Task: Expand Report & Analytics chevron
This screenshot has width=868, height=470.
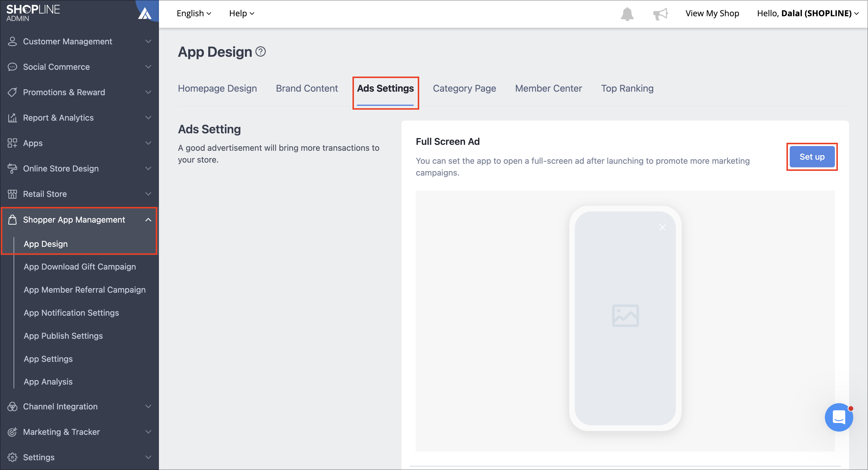Action: (x=148, y=118)
